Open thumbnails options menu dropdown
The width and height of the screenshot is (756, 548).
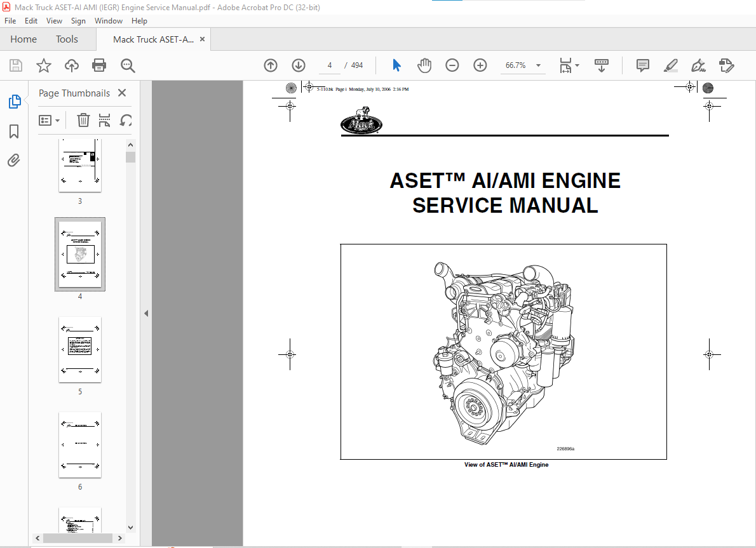click(x=49, y=120)
